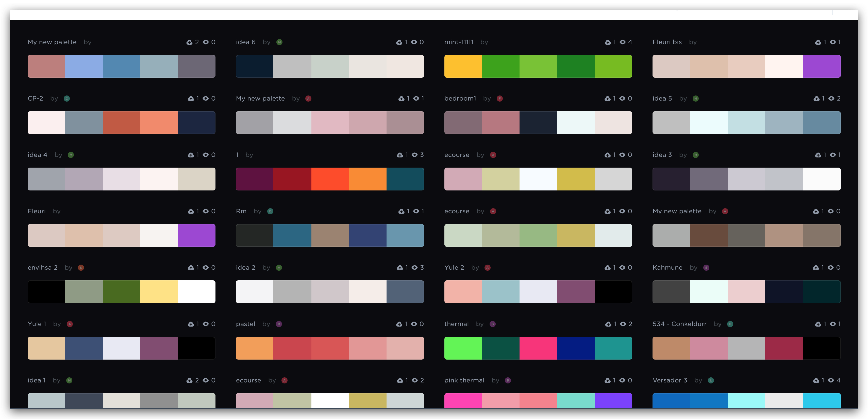Choose the teal swatch in palette titled 1
868x419 pixels.
point(405,179)
